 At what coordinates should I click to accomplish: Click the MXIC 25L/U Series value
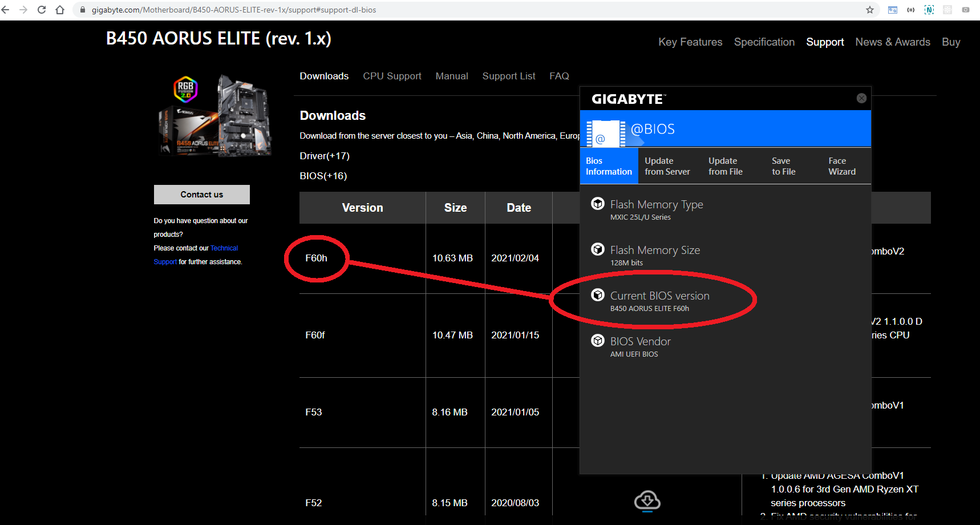[641, 217]
